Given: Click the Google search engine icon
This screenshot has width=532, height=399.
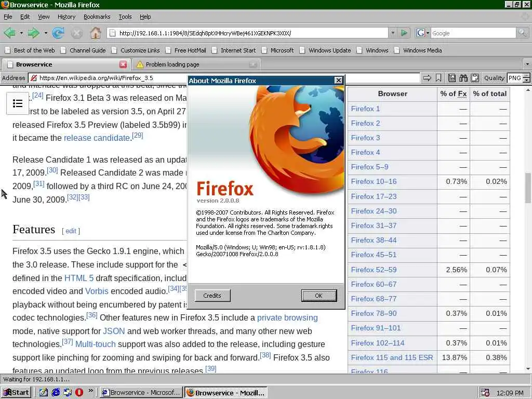Looking at the screenshot, I should point(421,33).
